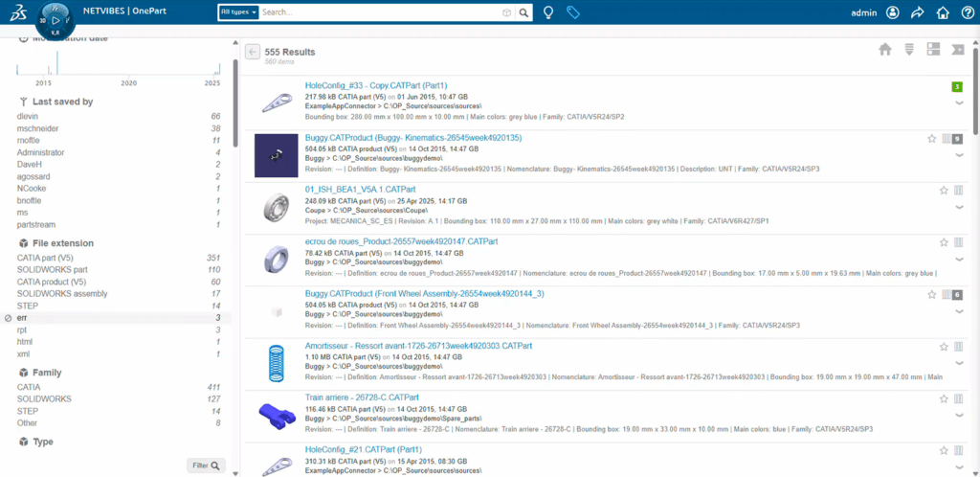Star the Front Wheel Assembly result
Image resolution: width=980 pixels, height=477 pixels.
pos(932,294)
